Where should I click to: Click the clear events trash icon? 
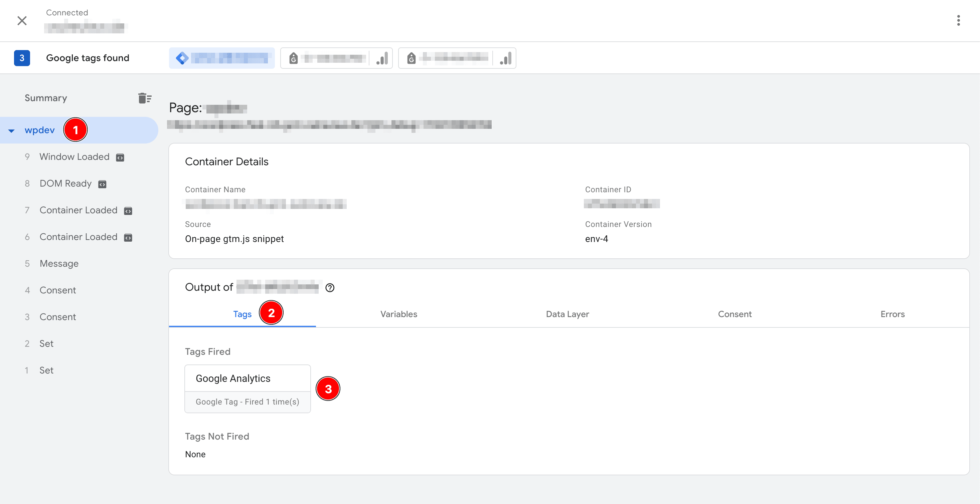point(145,98)
